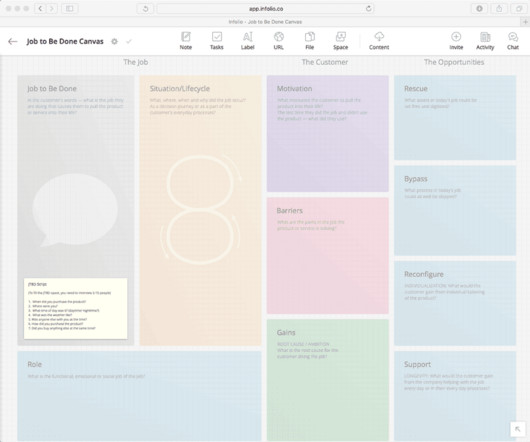This screenshot has height=442, width=530.
Task: Add a URL with the globe icon
Action: (x=279, y=41)
